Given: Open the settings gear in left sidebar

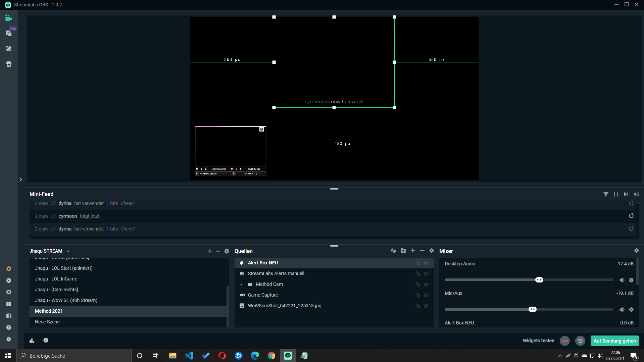Looking at the screenshot, I should 9,339.
